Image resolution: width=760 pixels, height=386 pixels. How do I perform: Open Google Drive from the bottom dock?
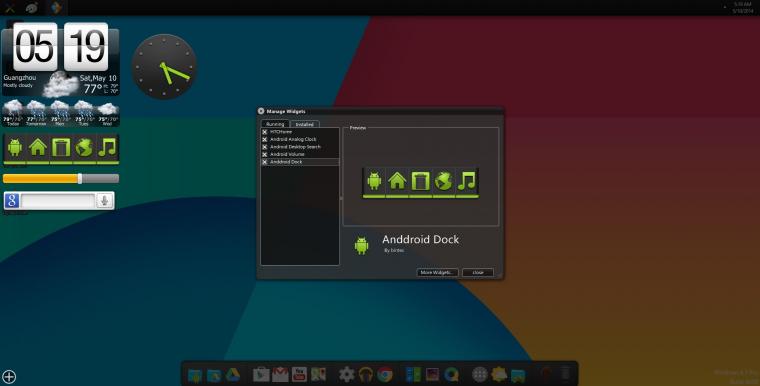click(x=233, y=375)
